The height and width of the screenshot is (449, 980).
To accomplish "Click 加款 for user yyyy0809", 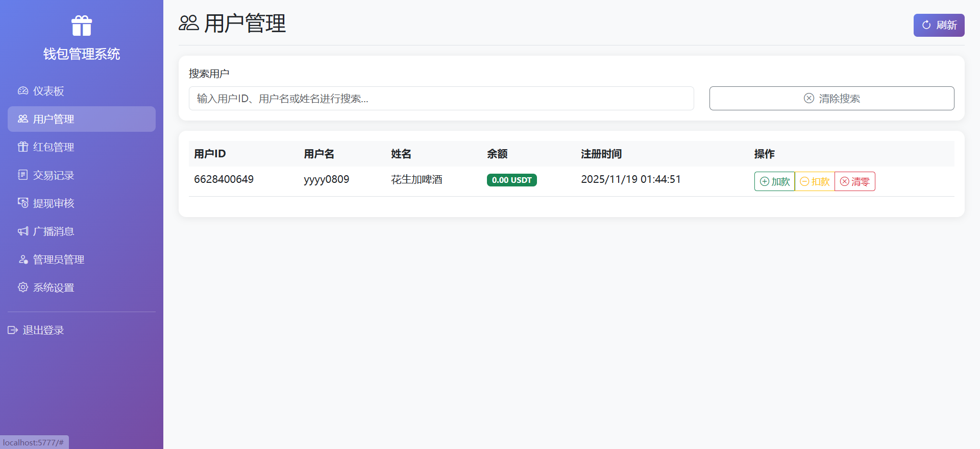I will tap(774, 181).
